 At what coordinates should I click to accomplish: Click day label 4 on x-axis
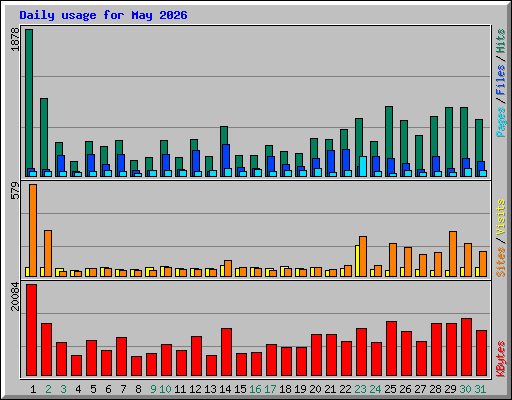click(x=78, y=389)
